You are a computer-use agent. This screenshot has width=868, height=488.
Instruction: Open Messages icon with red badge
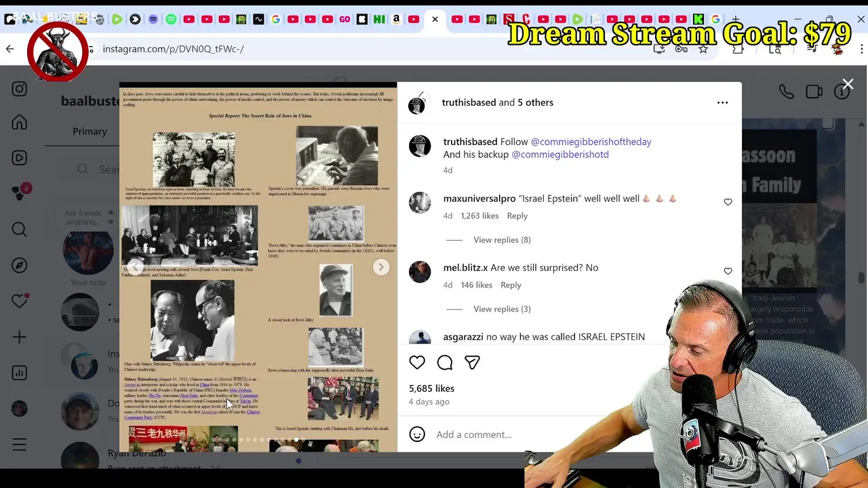(20, 192)
